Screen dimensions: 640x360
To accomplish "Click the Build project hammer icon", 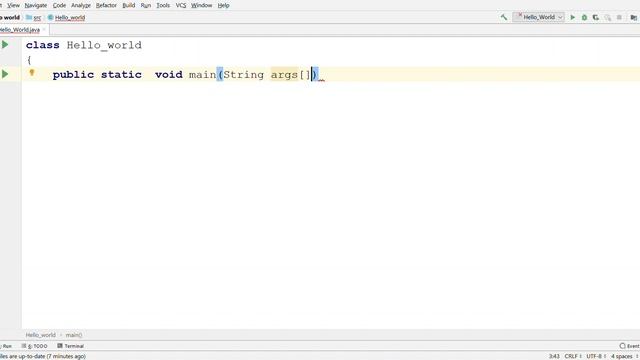I will coord(504,17).
